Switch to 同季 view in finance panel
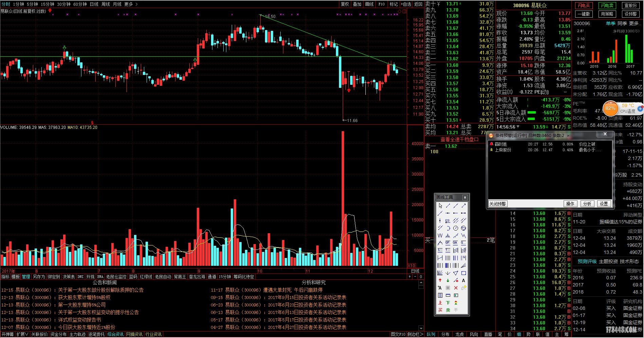The width and height of the screenshot is (644, 338). (x=622, y=23)
